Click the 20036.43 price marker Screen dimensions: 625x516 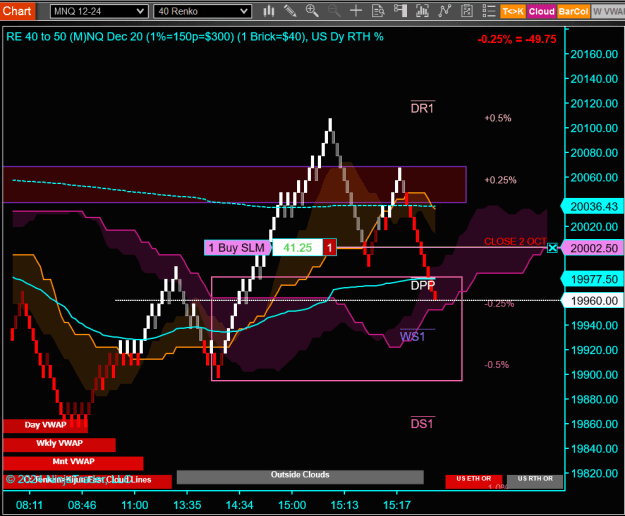[x=594, y=207]
